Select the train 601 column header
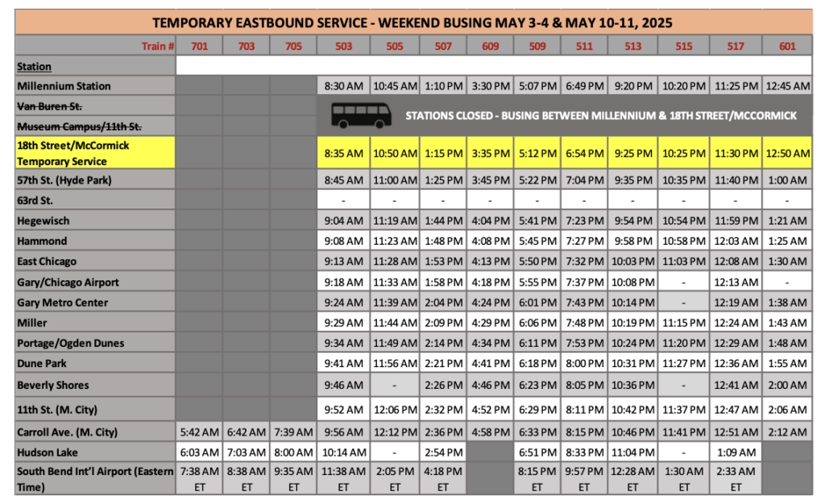The height and width of the screenshot is (504, 825). 787,47
